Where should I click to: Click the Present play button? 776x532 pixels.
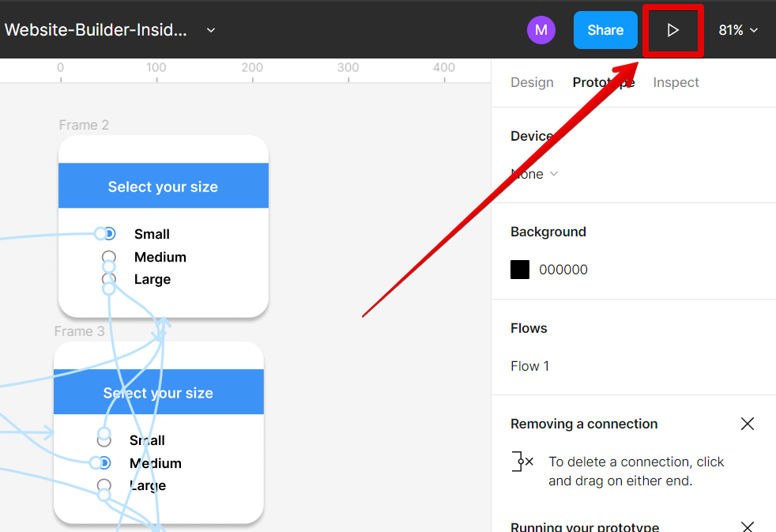[672, 31]
